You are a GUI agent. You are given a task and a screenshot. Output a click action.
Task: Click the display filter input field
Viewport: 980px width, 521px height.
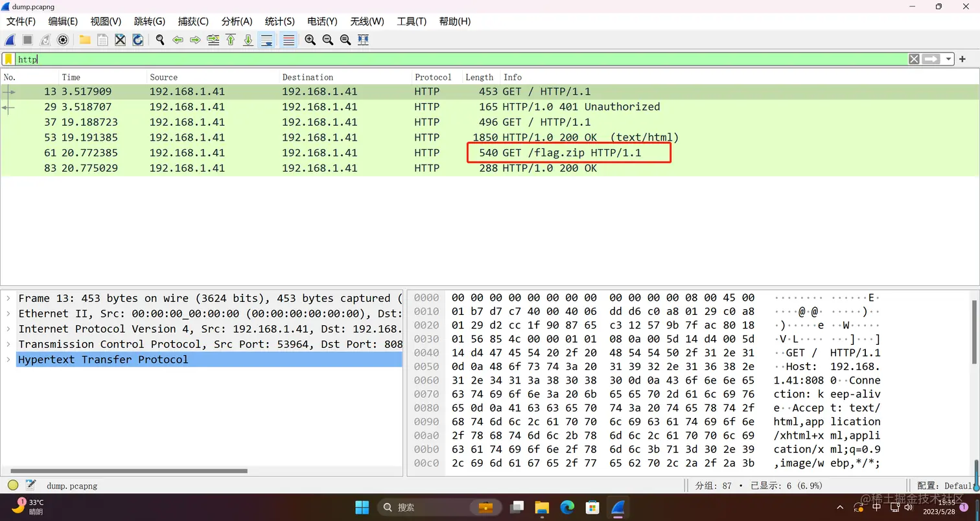tap(460, 59)
